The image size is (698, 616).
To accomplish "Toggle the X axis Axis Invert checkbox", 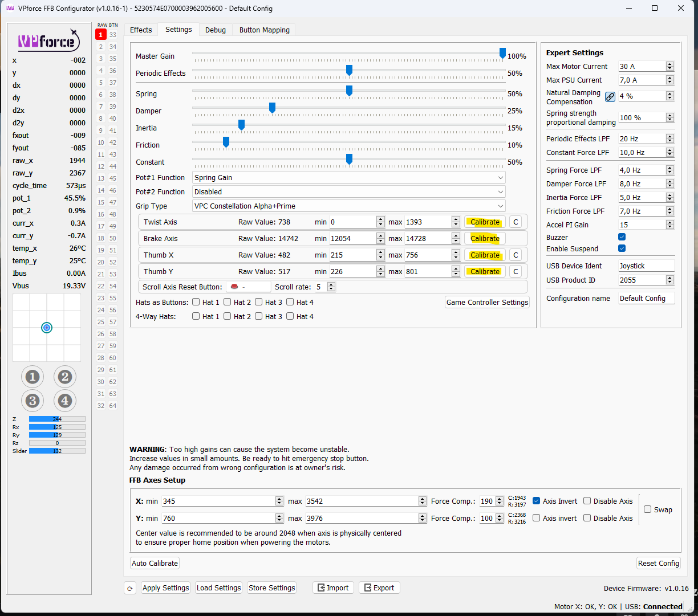I will [x=536, y=501].
